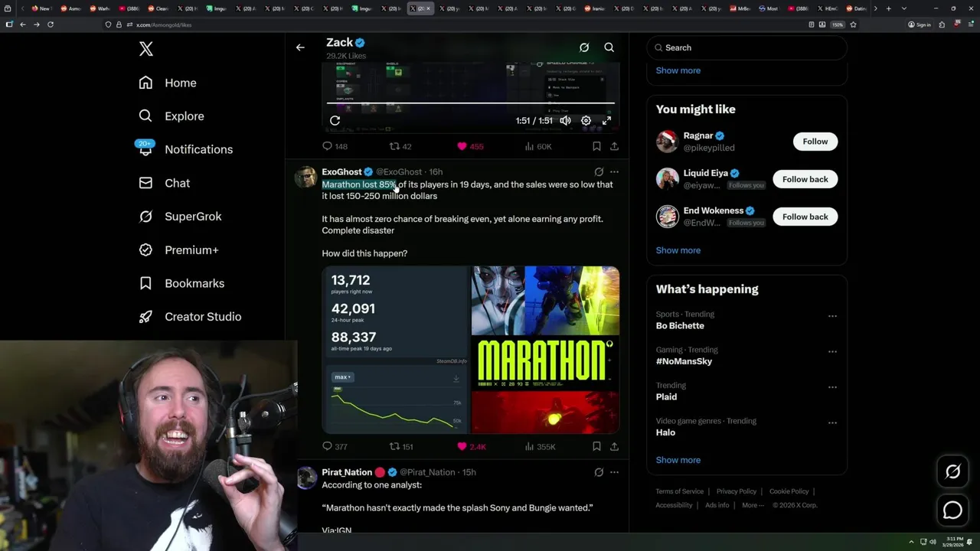The image size is (980, 551).
Task: Open the Marathon logo artwork image
Action: tap(545, 350)
